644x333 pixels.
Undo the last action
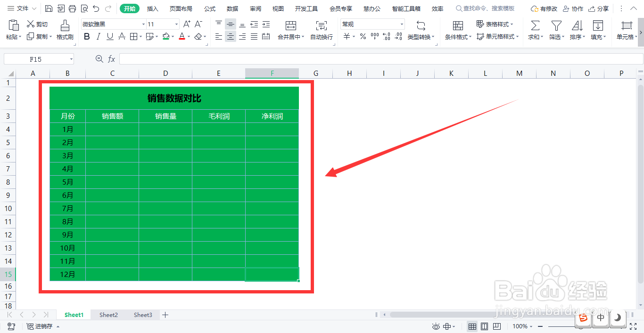(96, 8)
